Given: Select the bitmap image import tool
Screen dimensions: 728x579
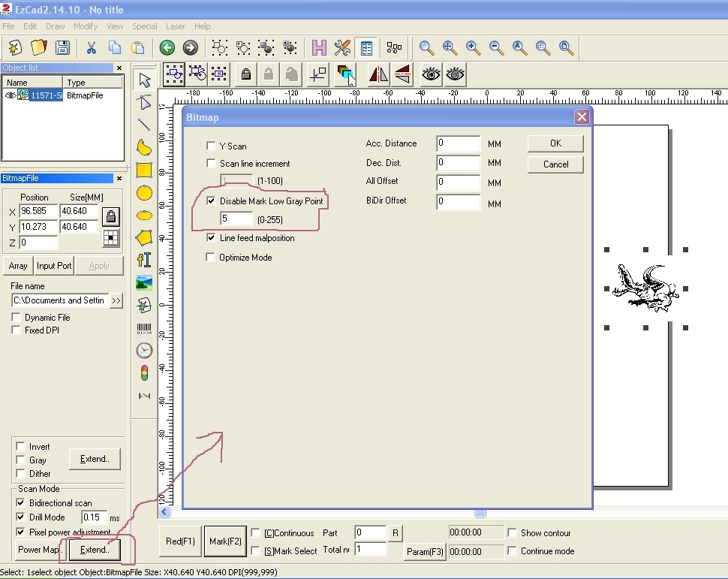Looking at the screenshot, I should click(144, 283).
